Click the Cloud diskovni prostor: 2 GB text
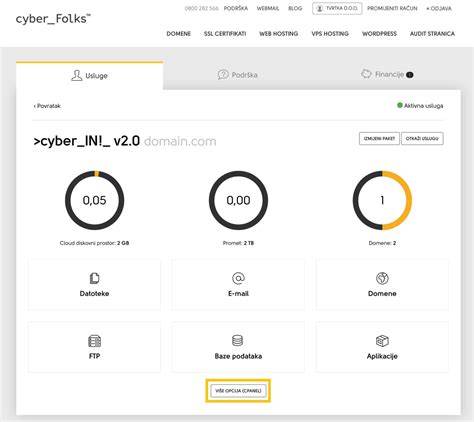 94,243
